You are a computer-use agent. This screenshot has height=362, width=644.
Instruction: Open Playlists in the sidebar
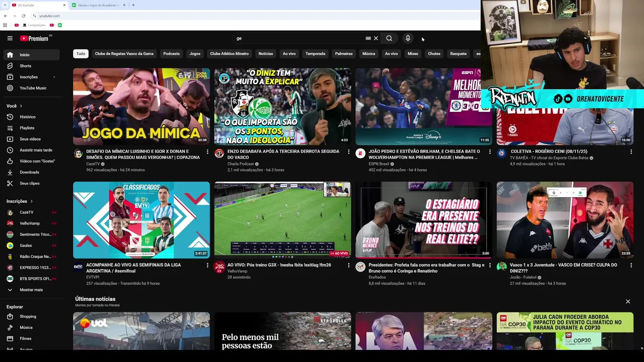coord(32,128)
